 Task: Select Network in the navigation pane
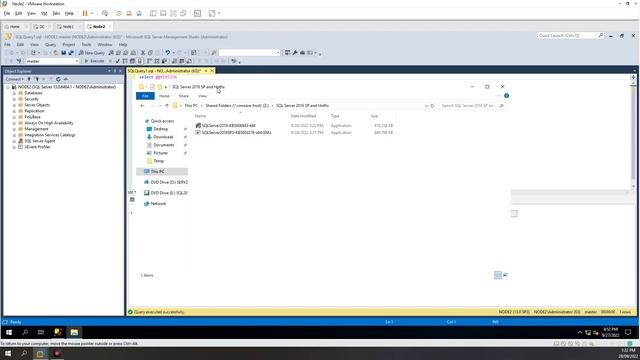pyautogui.click(x=158, y=203)
